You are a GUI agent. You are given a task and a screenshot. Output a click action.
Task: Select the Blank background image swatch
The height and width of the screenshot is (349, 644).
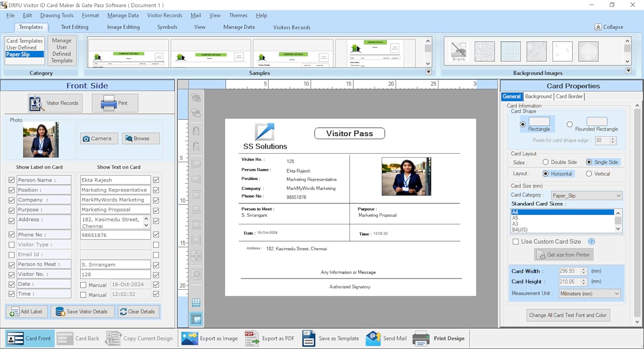(459, 52)
